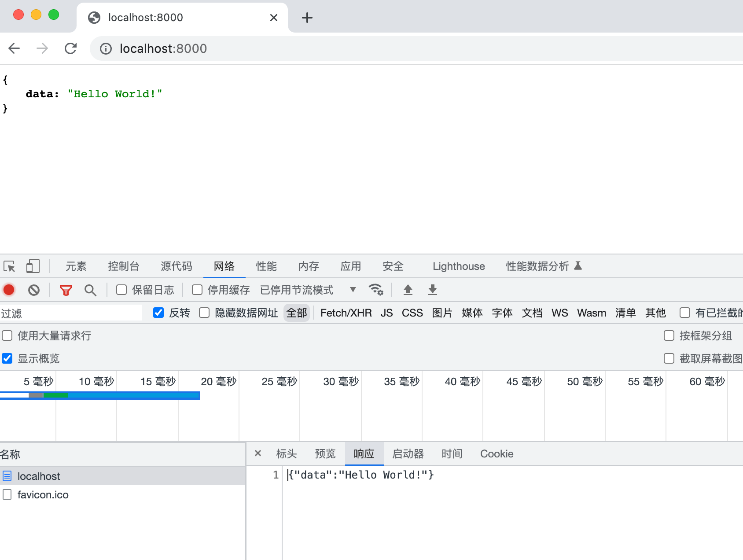Show the 响应 request details tab
The image size is (743, 560).
(x=364, y=454)
